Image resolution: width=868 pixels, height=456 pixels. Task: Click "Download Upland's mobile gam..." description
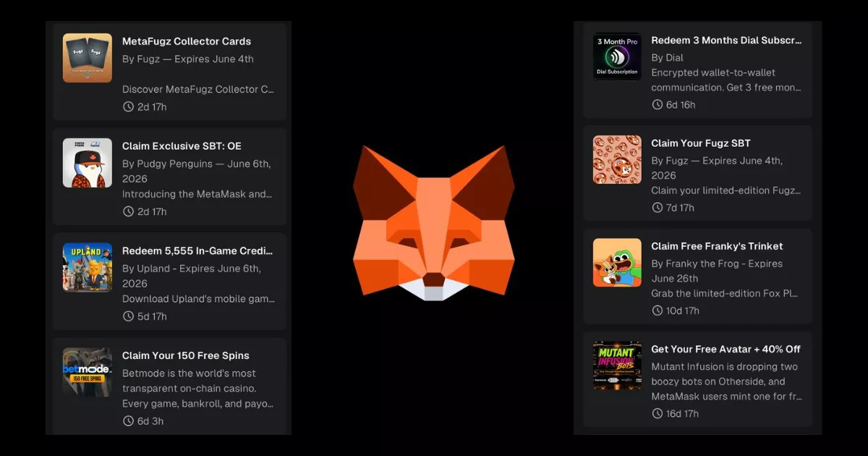coord(199,299)
